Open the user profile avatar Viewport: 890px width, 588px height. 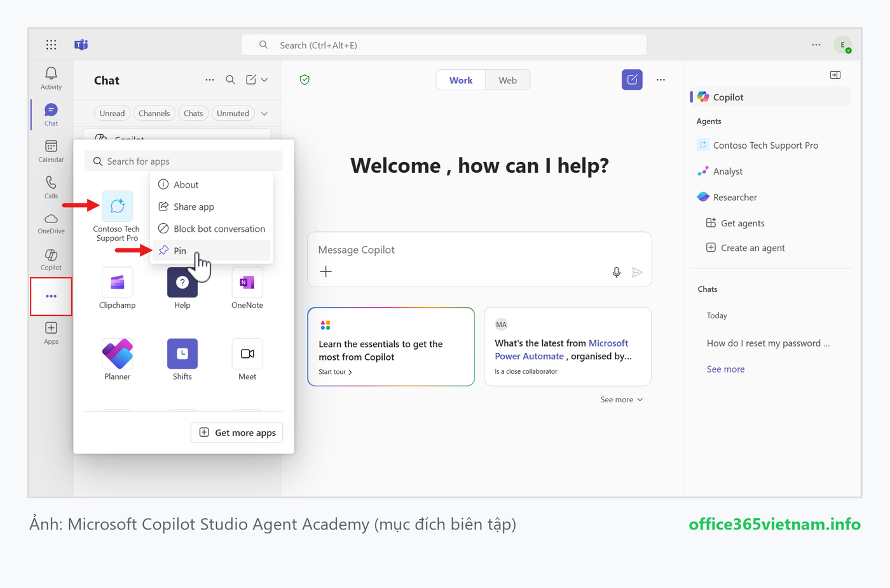coord(843,44)
